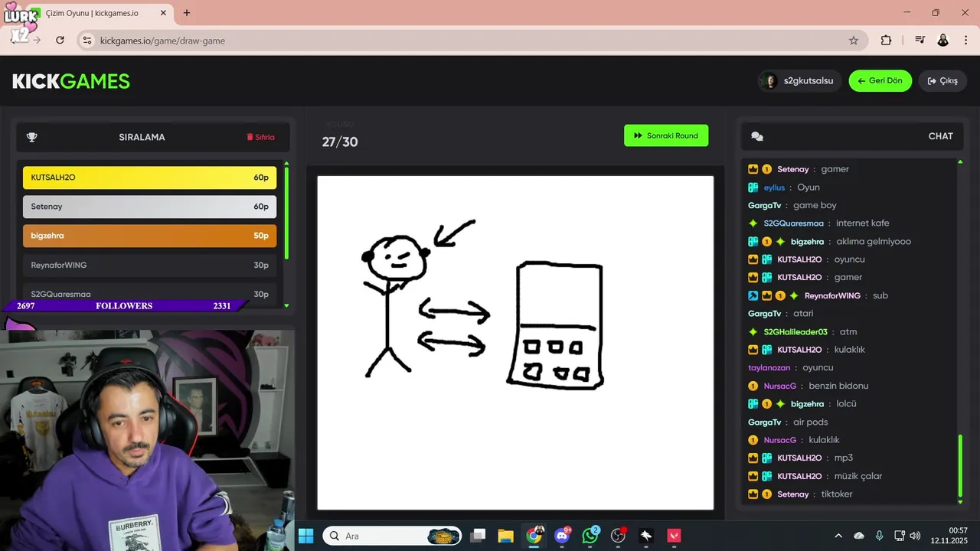
Task: Click chat message "game boy" by GargaTv
Action: [815, 205]
